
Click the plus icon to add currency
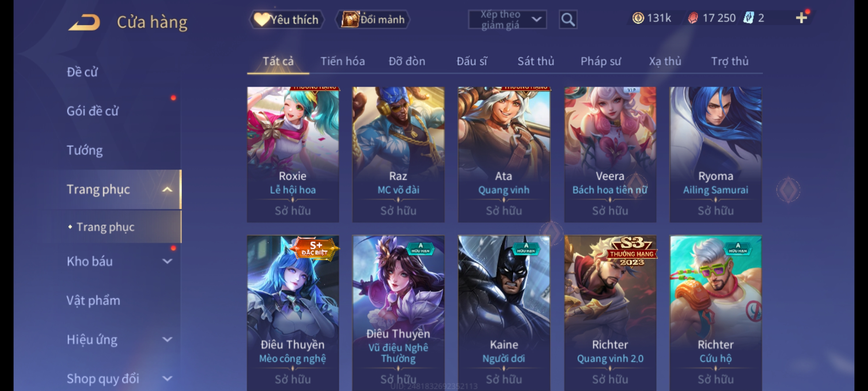[x=801, y=18]
